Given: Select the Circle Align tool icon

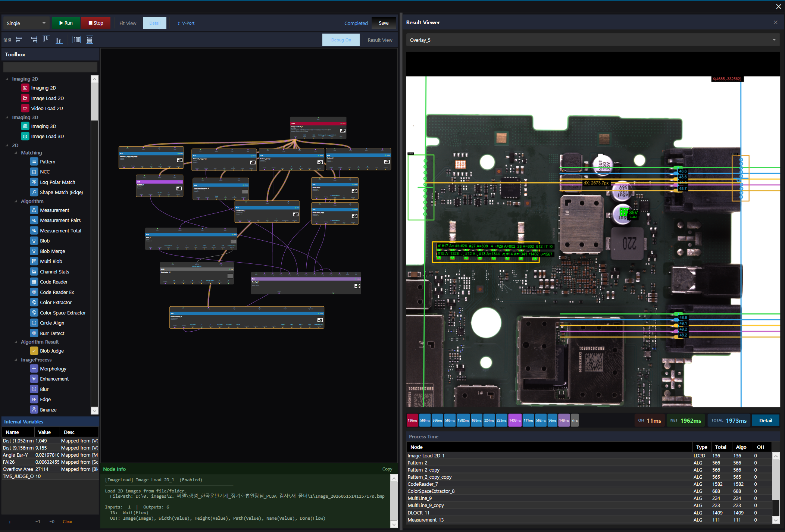Looking at the screenshot, I should pyautogui.click(x=34, y=323).
